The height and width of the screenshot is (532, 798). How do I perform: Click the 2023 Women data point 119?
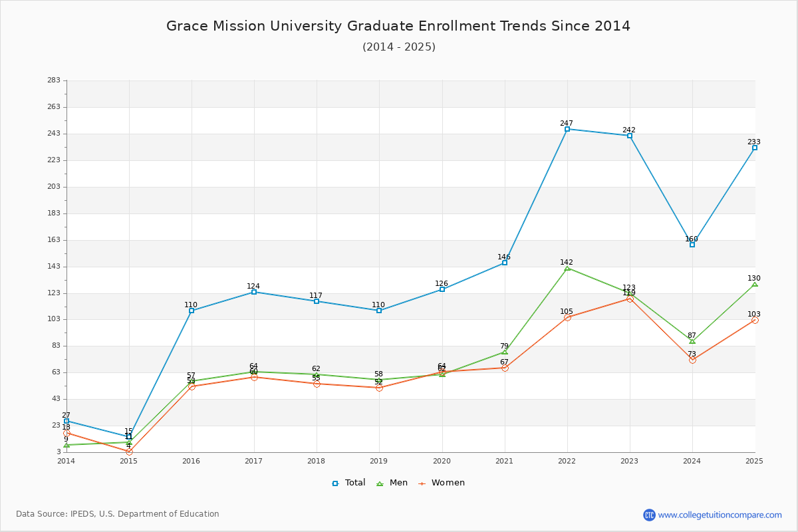click(x=630, y=299)
